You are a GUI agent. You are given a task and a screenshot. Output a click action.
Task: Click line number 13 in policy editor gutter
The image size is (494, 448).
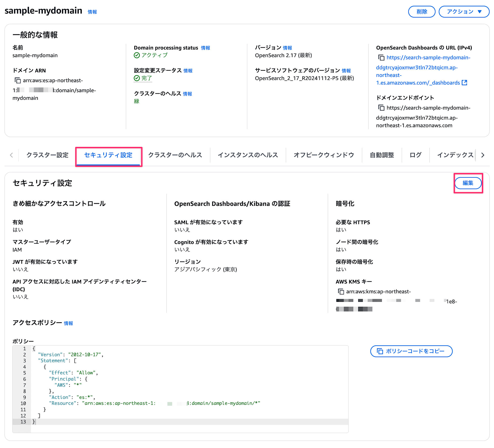23,422
